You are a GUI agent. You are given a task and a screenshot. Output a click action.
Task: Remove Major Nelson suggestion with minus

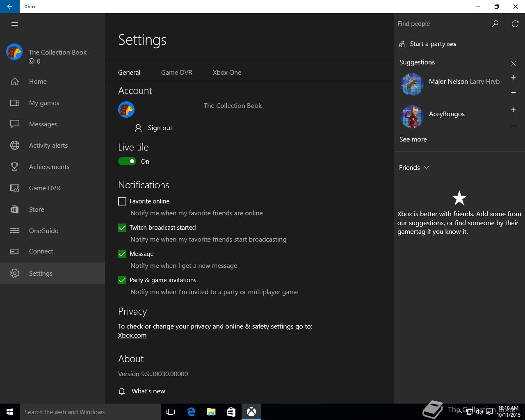(x=513, y=92)
